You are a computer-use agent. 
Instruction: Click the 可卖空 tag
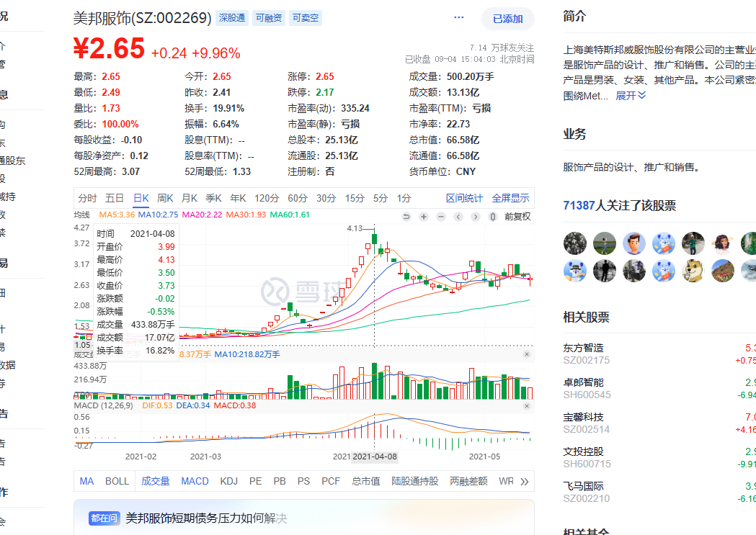pyautogui.click(x=306, y=18)
